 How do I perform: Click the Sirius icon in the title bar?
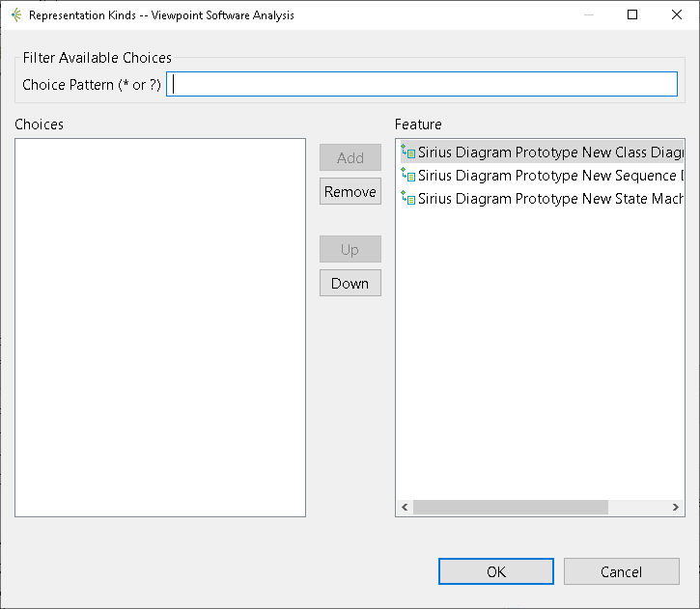(x=16, y=15)
